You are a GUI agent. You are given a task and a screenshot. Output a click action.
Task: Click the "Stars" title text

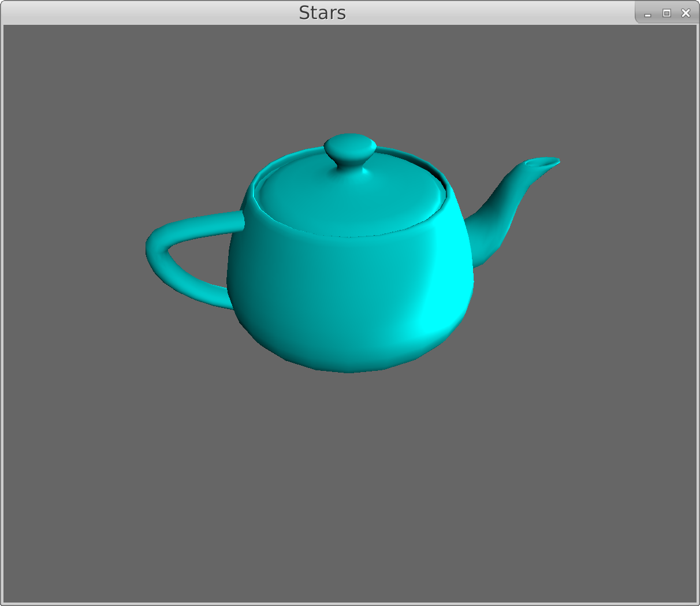tap(322, 13)
